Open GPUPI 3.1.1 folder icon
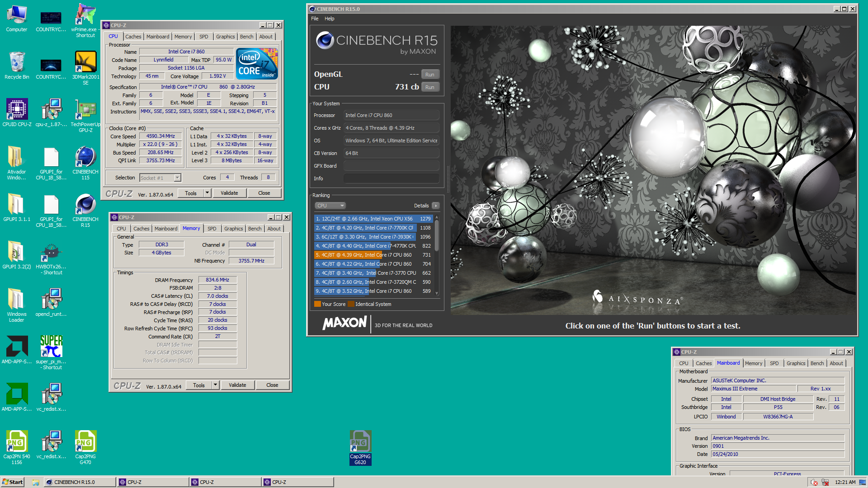Image resolution: width=868 pixels, height=488 pixels. pos(17,208)
